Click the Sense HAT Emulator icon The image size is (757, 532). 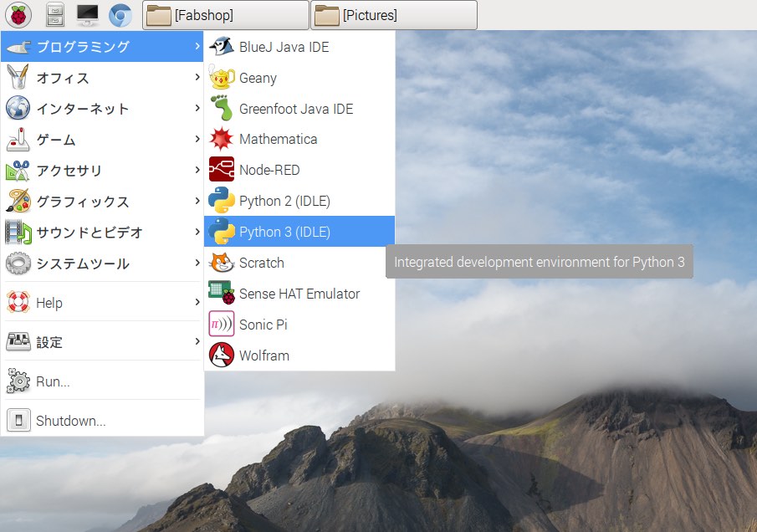(222, 293)
